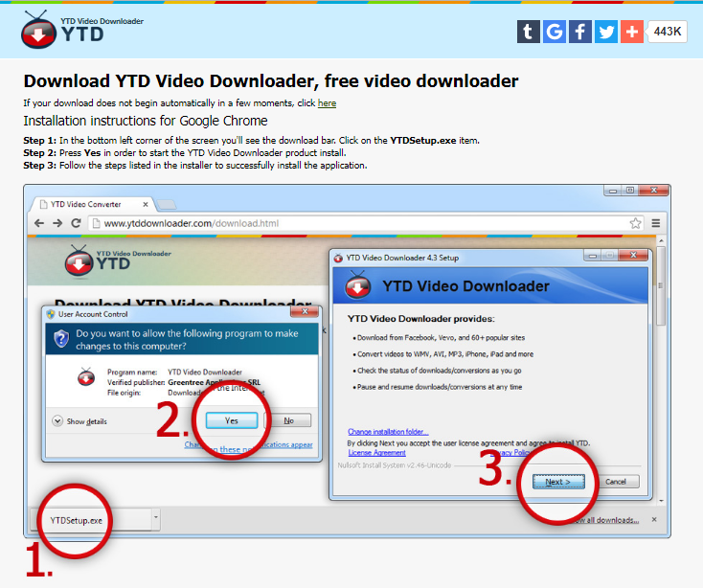Share via Google icon
Image resolution: width=703 pixels, height=588 pixels.
[x=555, y=32]
